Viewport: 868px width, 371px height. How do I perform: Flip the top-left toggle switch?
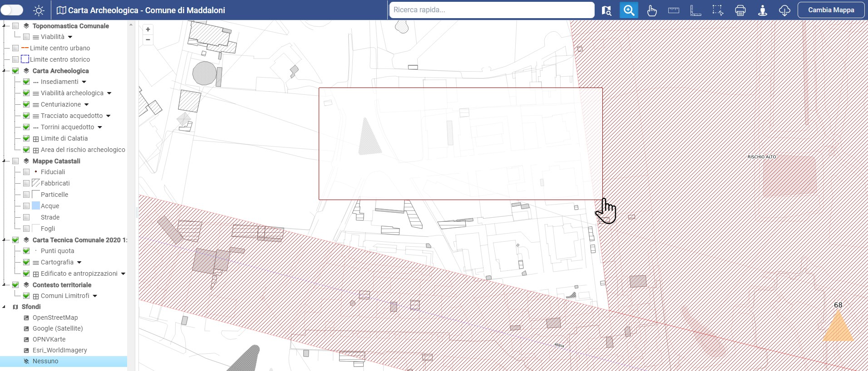pyautogui.click(x=12, y=10)
